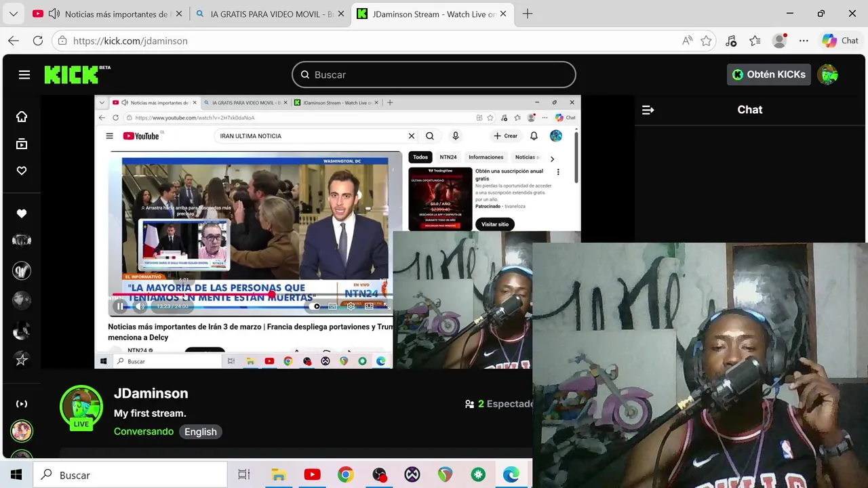Click the streamed YouTube autoplay toggle
The height and width of the screenshot is (488, 868).
(315, 306)
